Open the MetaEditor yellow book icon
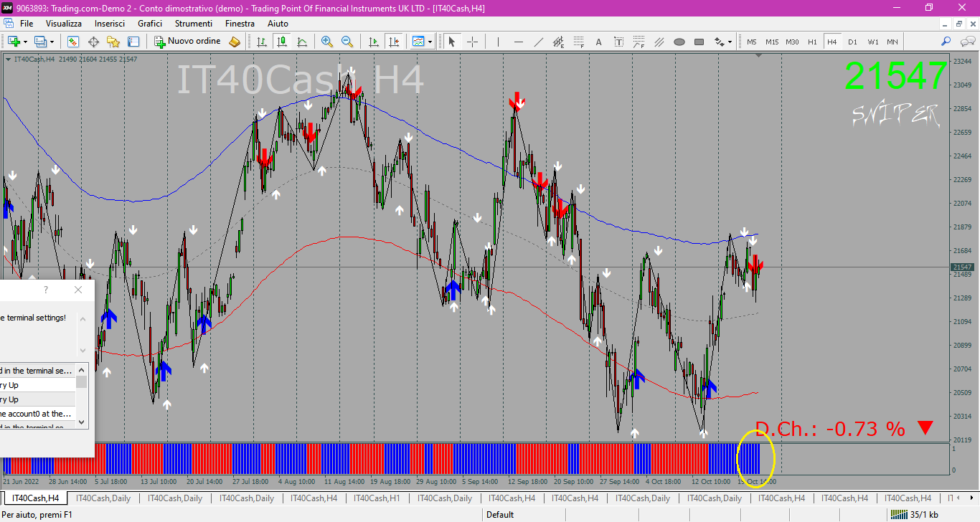 pyautogui.click(x=235, y=42)
